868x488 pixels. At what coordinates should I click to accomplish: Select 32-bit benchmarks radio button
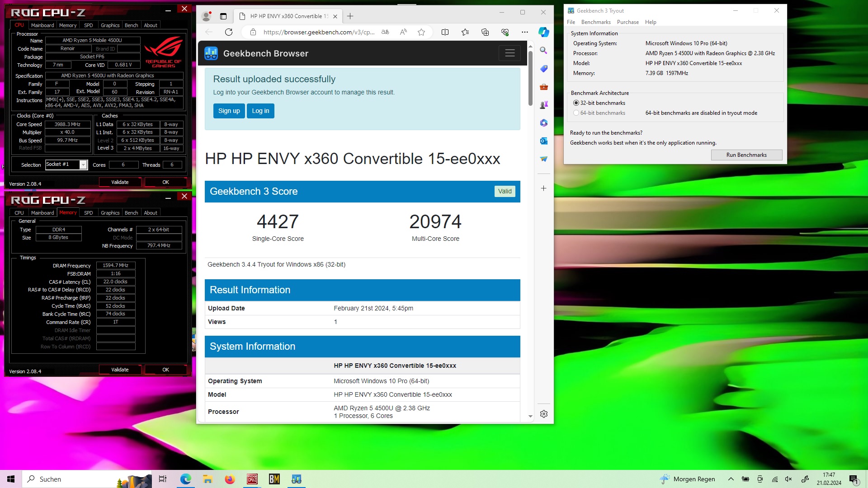pyautogui.click(x=576, y=103)
